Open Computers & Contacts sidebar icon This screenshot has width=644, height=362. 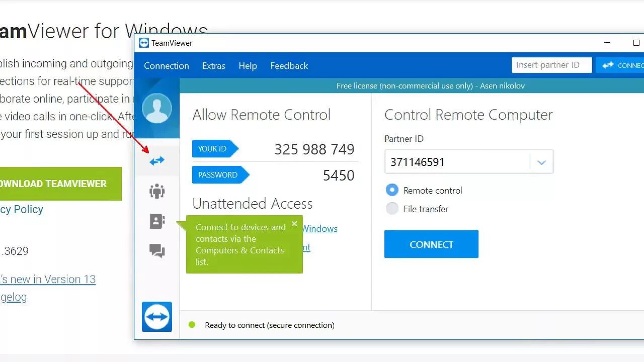pos(157,221)
